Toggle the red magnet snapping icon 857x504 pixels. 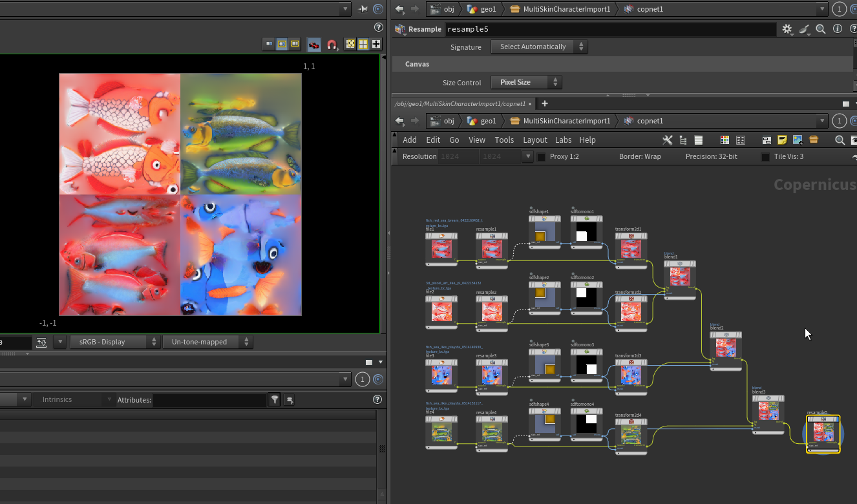332,45
